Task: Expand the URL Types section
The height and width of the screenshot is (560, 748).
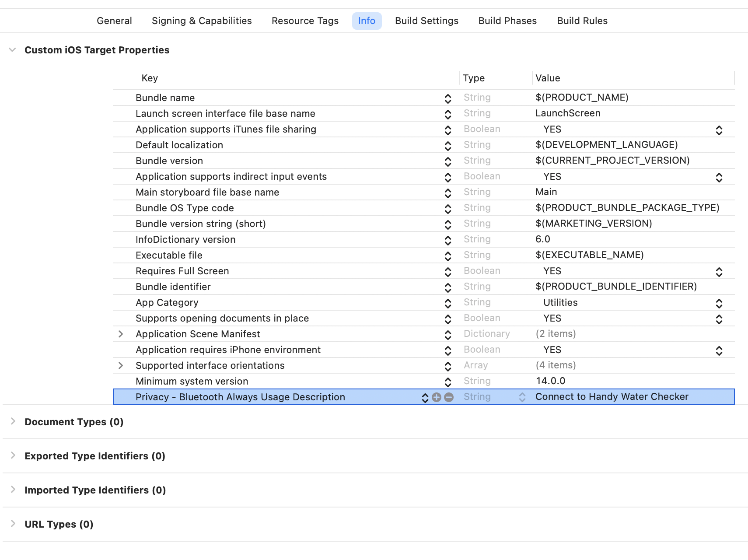Action: (x=13, y=524)
